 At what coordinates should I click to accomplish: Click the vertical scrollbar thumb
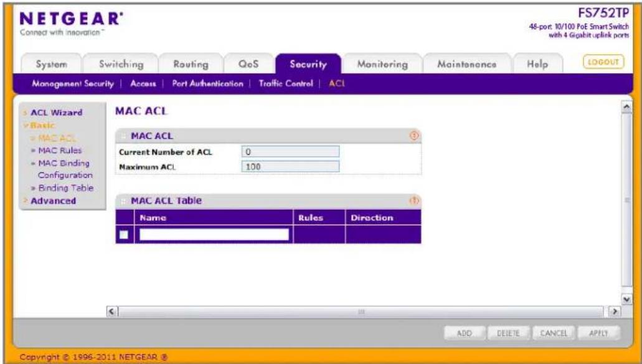tap(626, 200)
